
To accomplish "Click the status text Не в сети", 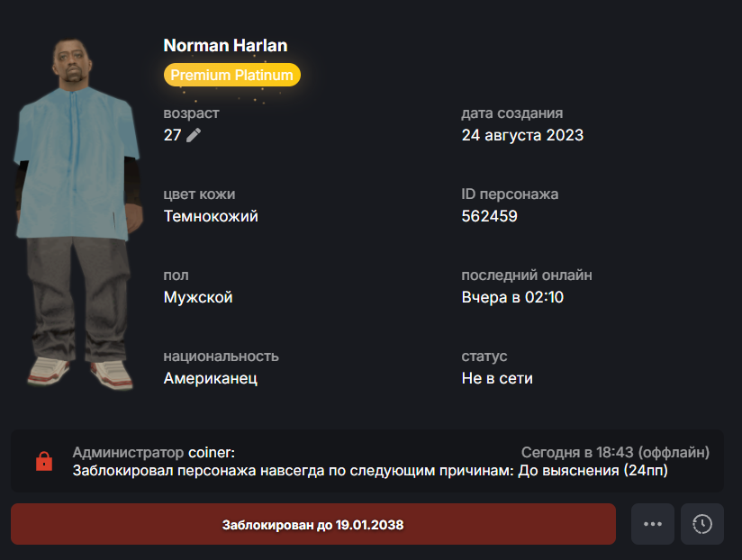I will (x=497, y=378).
